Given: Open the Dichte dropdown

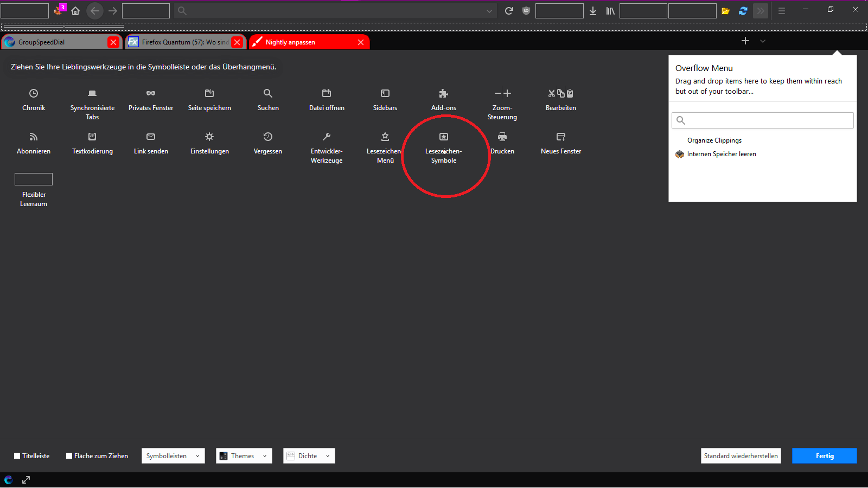Looking at the screenshot, I should tap(309, 456).
